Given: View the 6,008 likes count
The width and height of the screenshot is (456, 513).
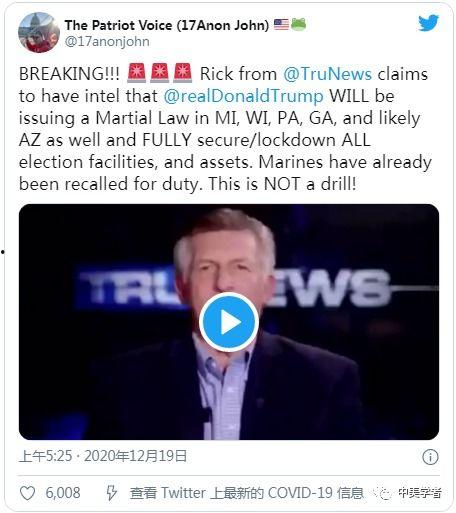Looking at the screenshot, I should tap(63, 493).
